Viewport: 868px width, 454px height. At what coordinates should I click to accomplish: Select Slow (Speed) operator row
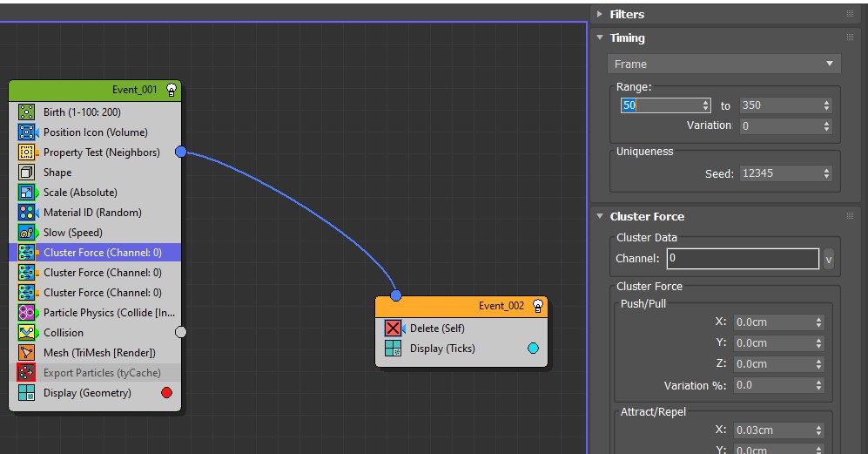click(x=95, y=233)
